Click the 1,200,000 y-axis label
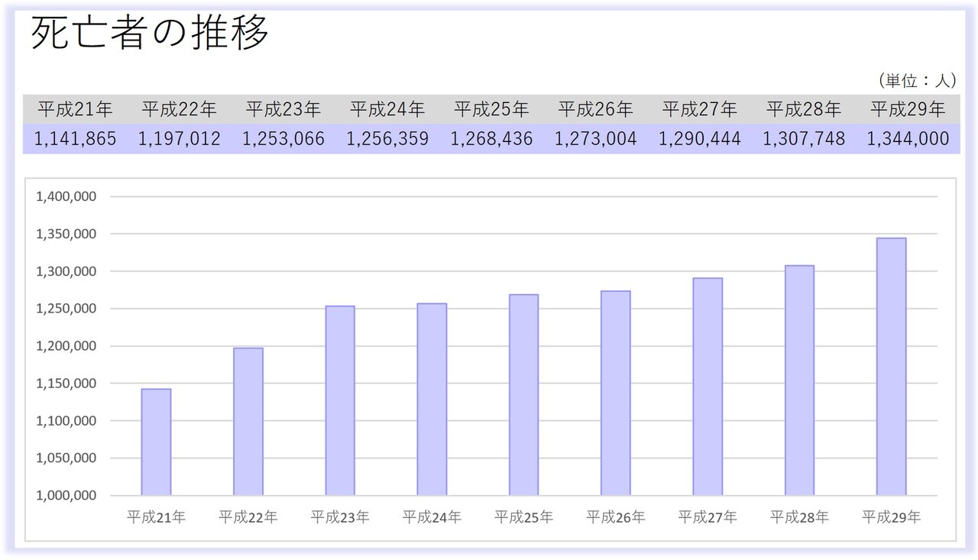Image resolution: width=978 pixels, height=560 pixels. (x=66, y=346)
